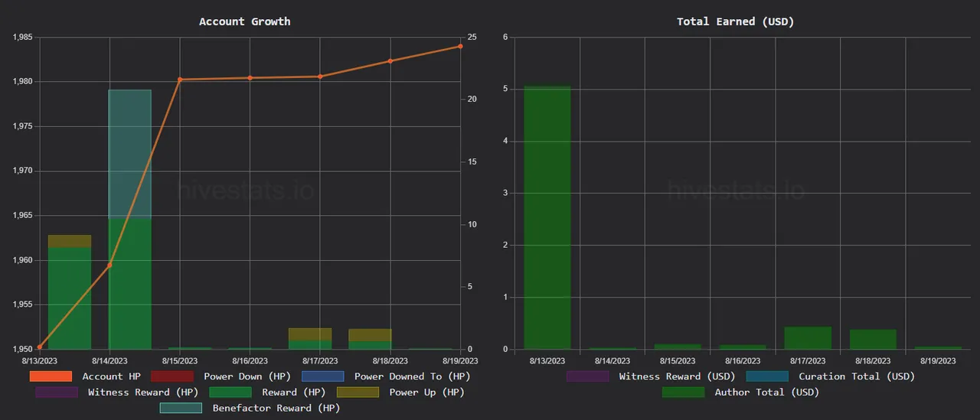Image resolution: width=980 pixels, height=420 pixels.
Task: Click the 8/14/2023 benefactor reward bar
Action: [x=129, y=155]
